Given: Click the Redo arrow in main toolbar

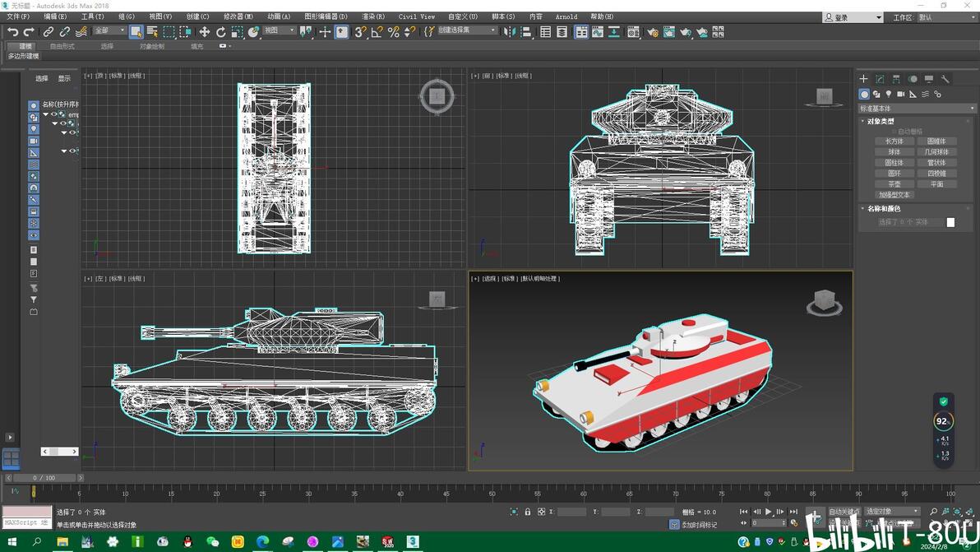Looking at the screenshot, I should [29, 32].
